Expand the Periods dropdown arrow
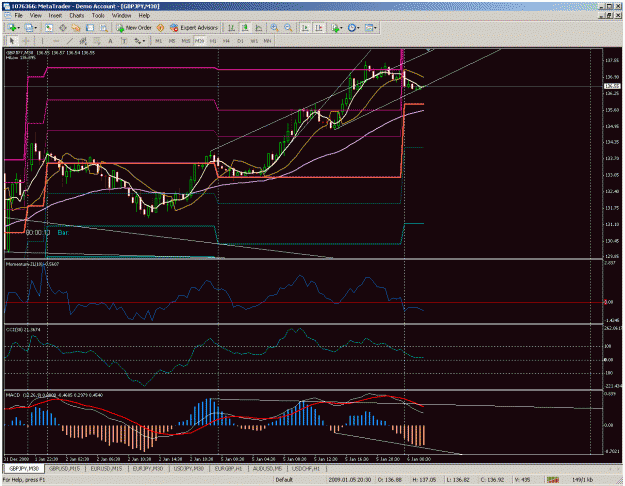This screenshot has width=625, height=486. coord(358,28)
